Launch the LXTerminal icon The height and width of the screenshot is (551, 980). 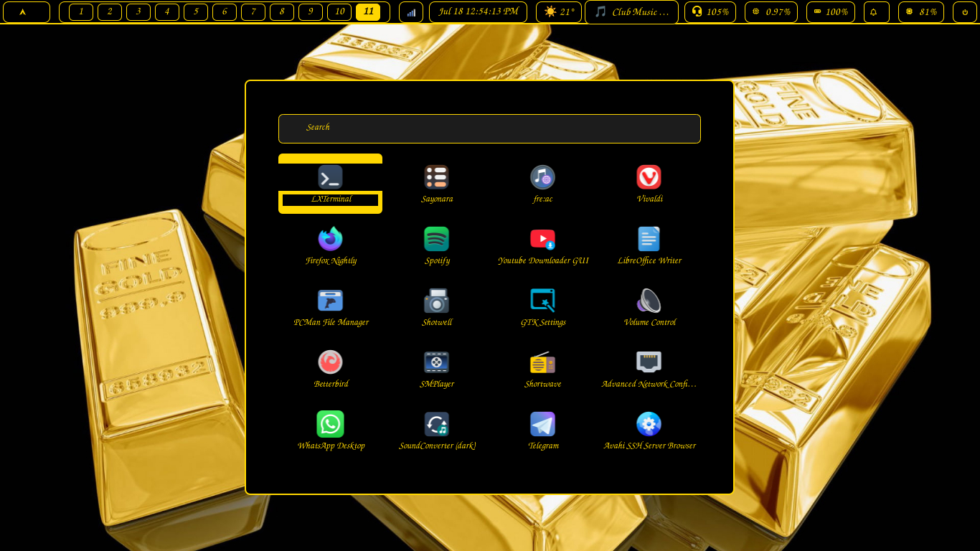tap(330, 177)
